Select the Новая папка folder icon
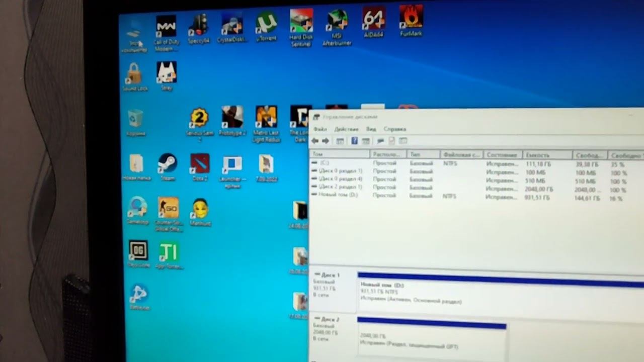 coord(136,167)
